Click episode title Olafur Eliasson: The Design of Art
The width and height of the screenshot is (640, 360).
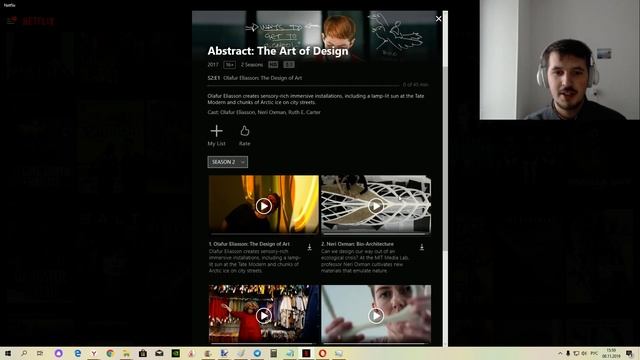pyautogui.click(x=249, y=244)
